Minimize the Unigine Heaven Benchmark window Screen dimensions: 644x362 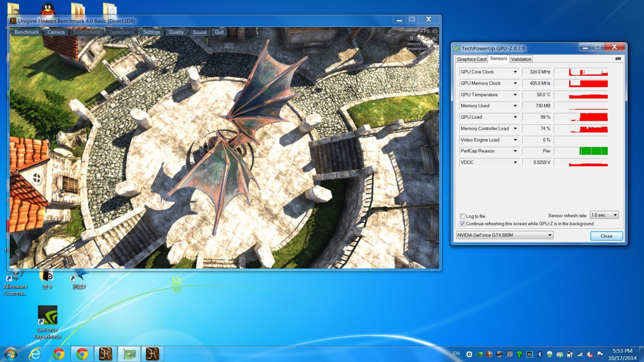pyautogui.click(x=399, y=19)
